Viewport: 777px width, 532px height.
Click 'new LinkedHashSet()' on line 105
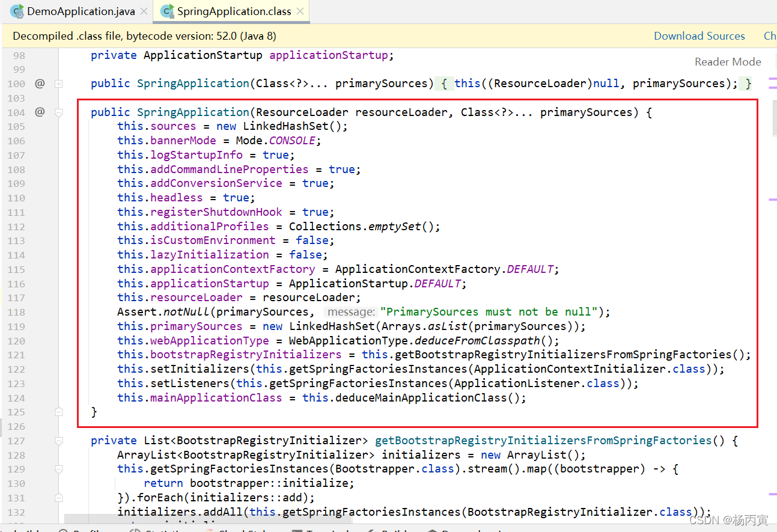point(279,126)
